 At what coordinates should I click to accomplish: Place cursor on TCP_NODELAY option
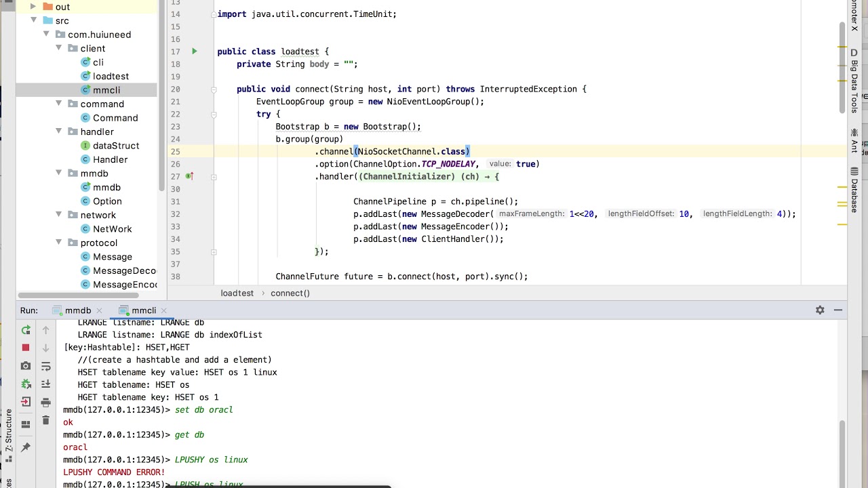448,164
